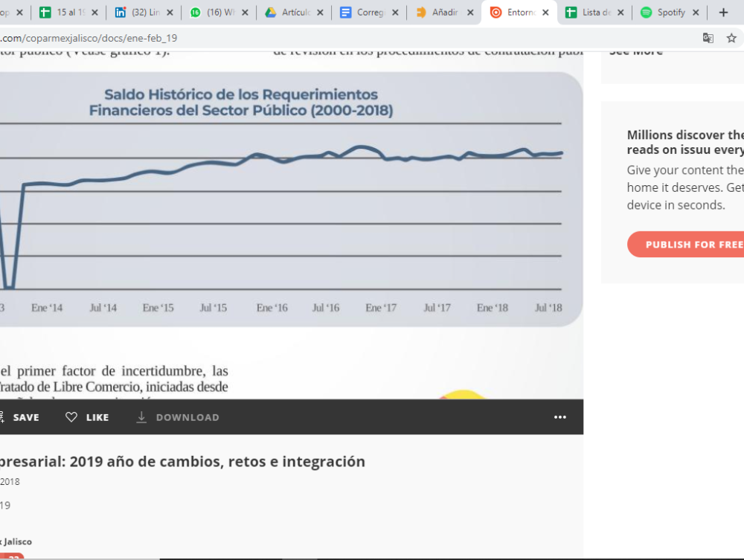The width and height of the screenshot is (744, 560).
Task: Click the Jalisco publisher name link
Action: 16,541
